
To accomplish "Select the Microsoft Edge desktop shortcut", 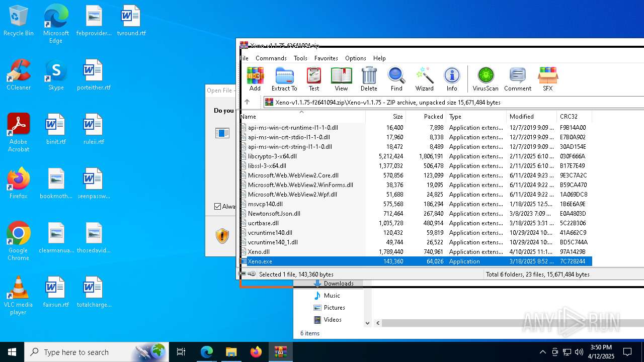I will pyautogui.click(x=56, y=24).
